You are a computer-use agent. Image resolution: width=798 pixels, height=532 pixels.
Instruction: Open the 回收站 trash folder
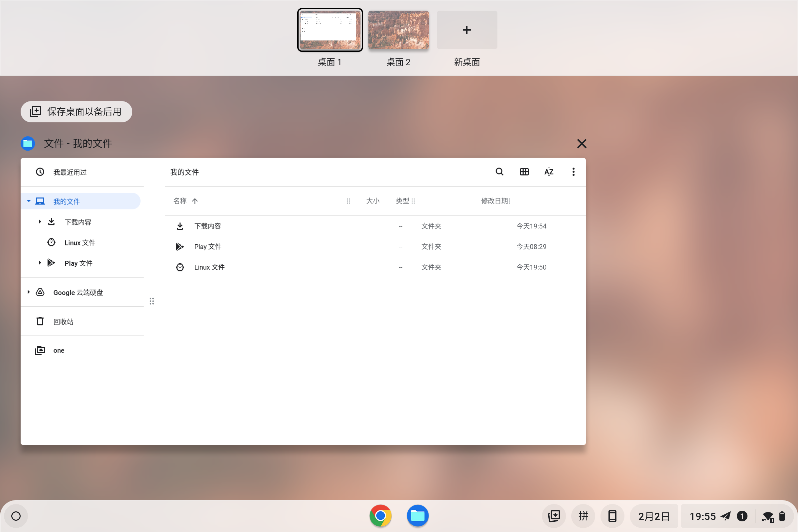click(x=63, y=321)
